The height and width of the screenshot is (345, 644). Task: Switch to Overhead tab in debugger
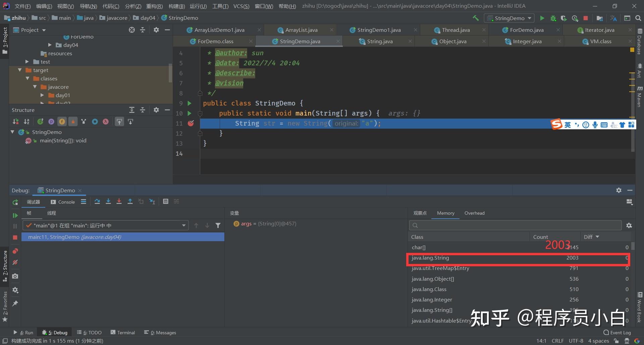click(474, 213)
